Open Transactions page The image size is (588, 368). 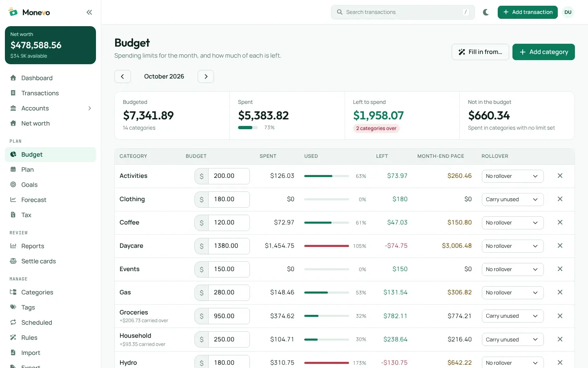point(50,93)
